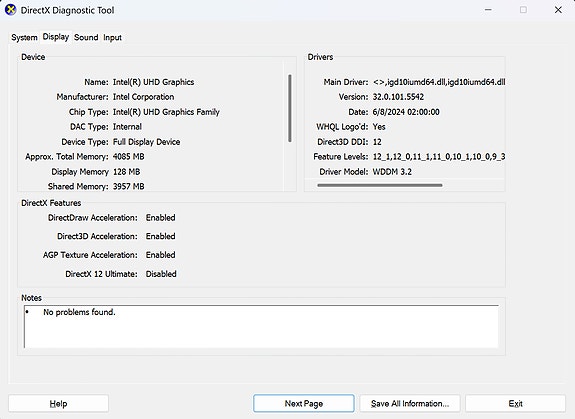Click the Display Memory value 128 MB

127,172
